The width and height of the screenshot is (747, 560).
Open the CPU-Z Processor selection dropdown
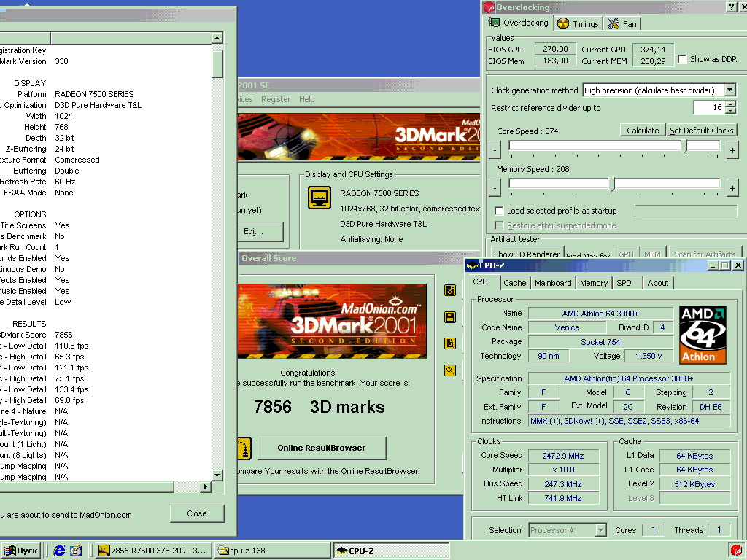coord(601,530)
